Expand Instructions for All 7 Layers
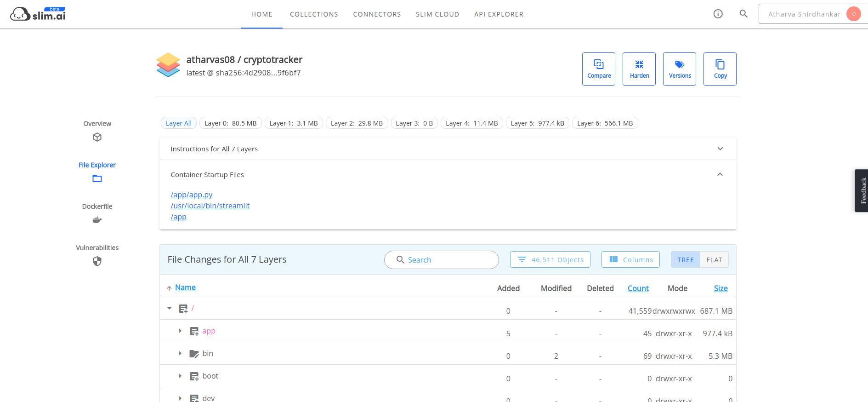Viewport: 868px width, 402px height. click(448, 149)
